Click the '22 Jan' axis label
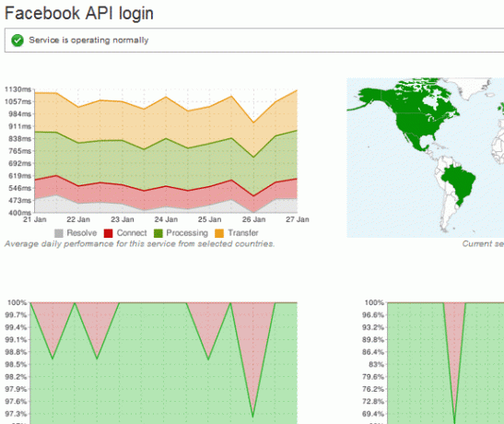 click(78, 219)
